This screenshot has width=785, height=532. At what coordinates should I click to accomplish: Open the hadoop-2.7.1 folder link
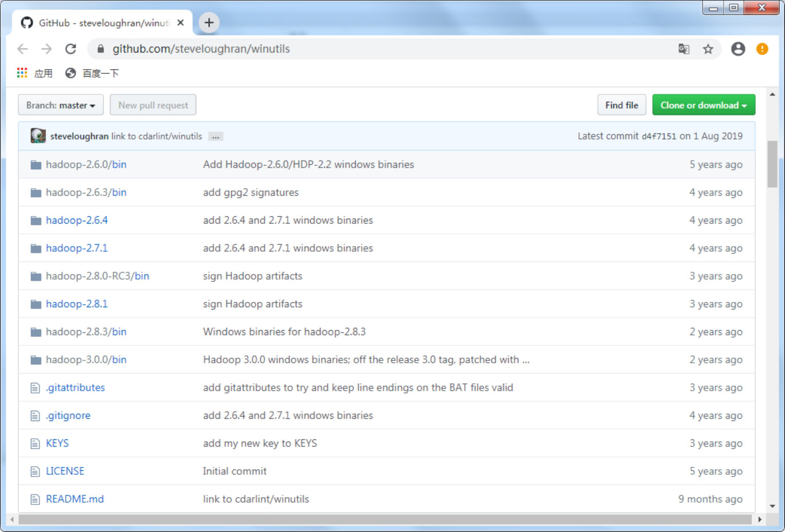(x=77, y=248)
